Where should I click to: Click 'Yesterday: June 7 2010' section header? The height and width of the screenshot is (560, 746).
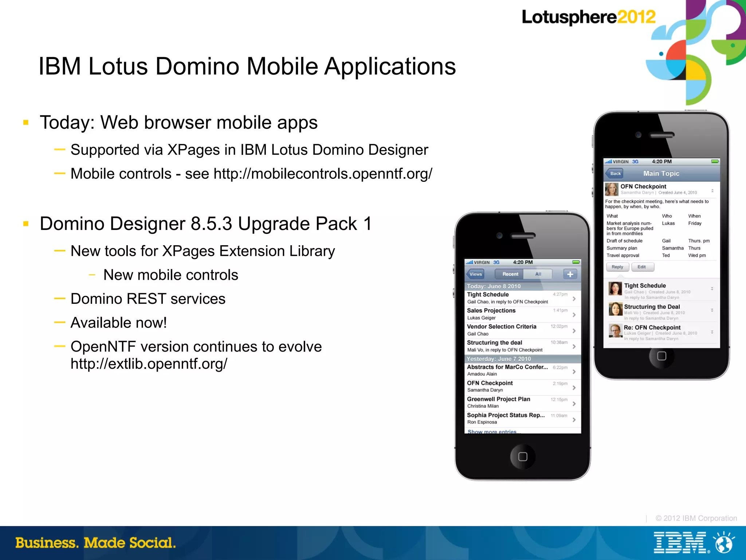522,359
